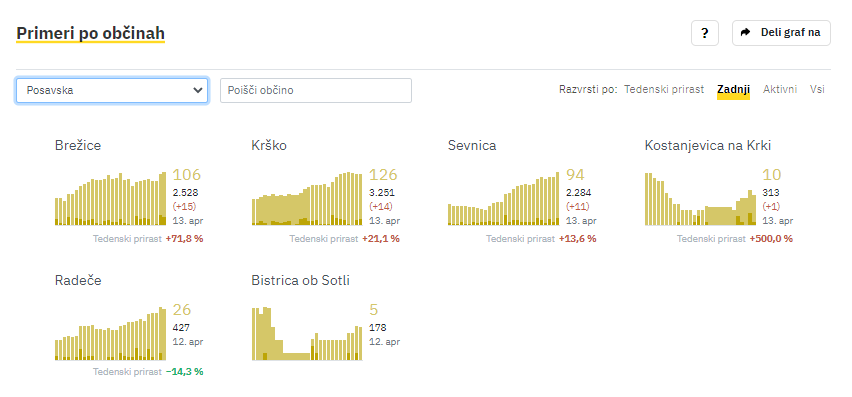The height and width of the screenshot is (397, 852).
Task: Click the share arrow icon
Action: point(746,33)
